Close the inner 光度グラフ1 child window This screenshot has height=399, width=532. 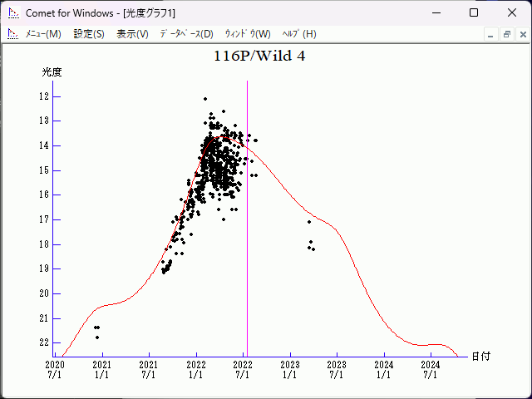[x=523, y=34]
